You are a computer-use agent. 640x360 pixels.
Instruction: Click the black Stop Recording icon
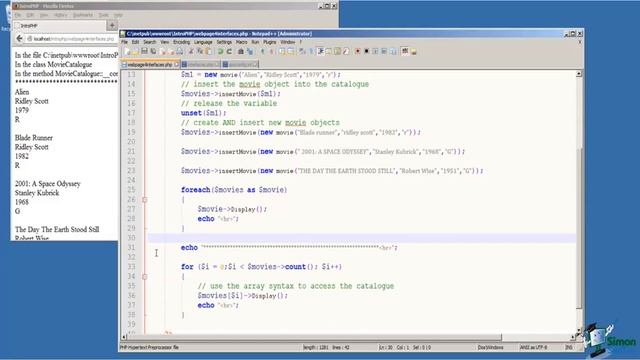pyautogui.click(x=366, y=51)
